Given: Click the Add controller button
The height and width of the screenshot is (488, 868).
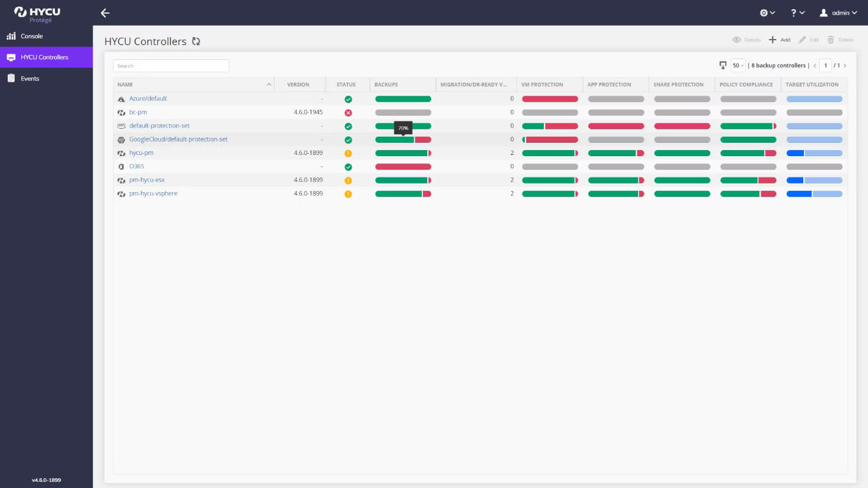Looking at the screenshot, I should click(x=779, y=40).
